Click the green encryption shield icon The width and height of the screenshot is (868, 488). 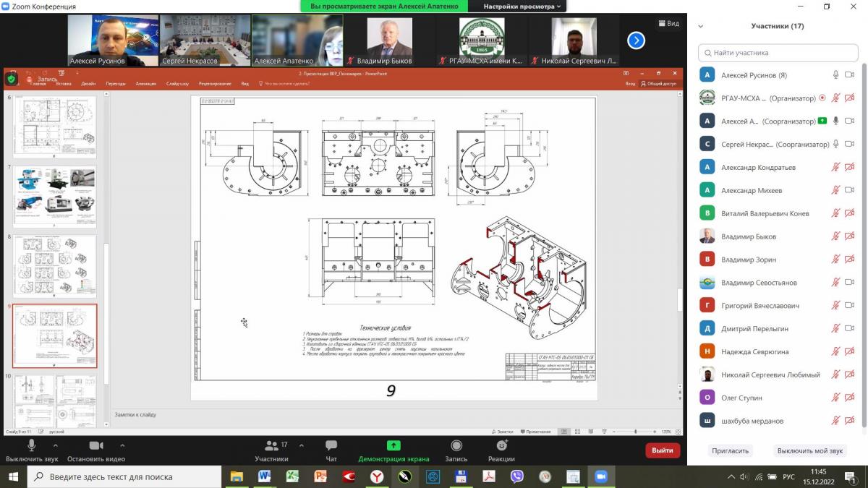(11, 79)
